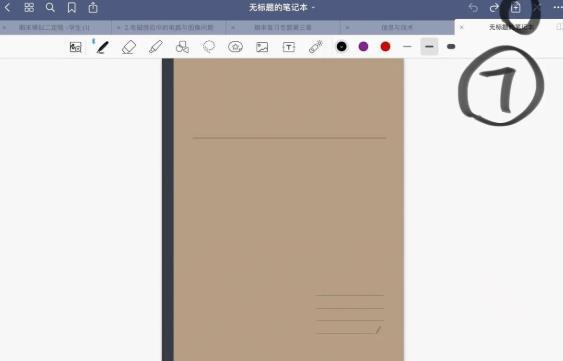The image size is (563, 361).
Task: Choose the red pen color
Action: click(x=385, y=46)
